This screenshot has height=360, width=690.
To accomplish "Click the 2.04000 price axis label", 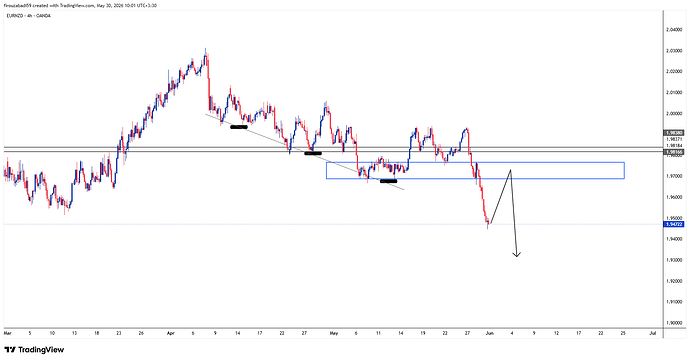I will (x=674, y=30).
